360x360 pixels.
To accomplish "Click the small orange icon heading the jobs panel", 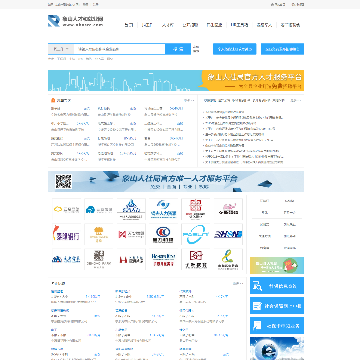I will coord(53,100).
